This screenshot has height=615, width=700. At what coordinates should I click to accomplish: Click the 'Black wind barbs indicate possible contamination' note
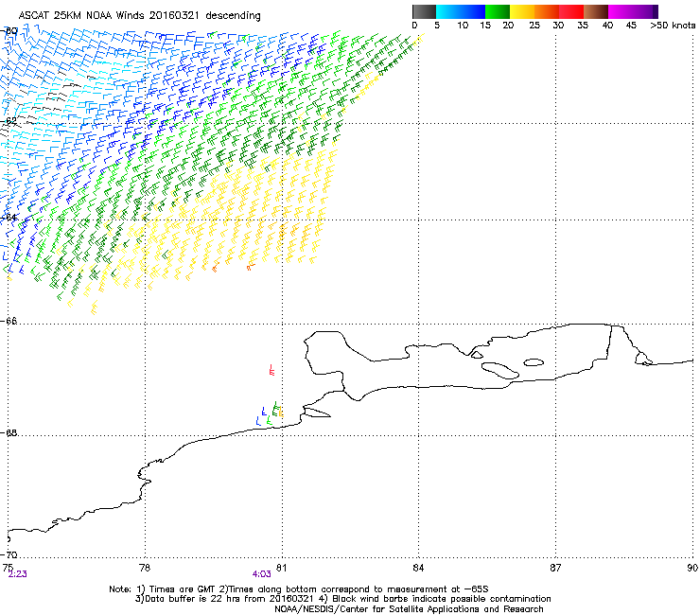click(442, 599)
